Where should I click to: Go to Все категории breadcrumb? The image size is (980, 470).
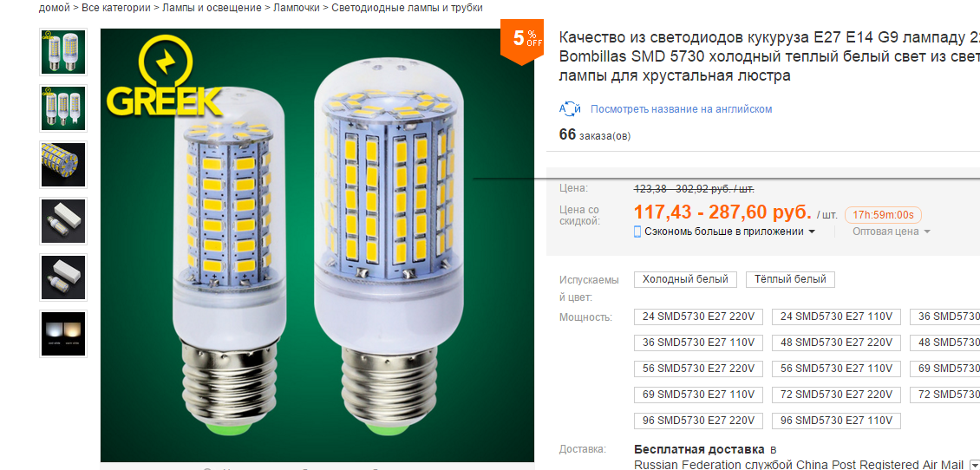(x=116, y=8)
